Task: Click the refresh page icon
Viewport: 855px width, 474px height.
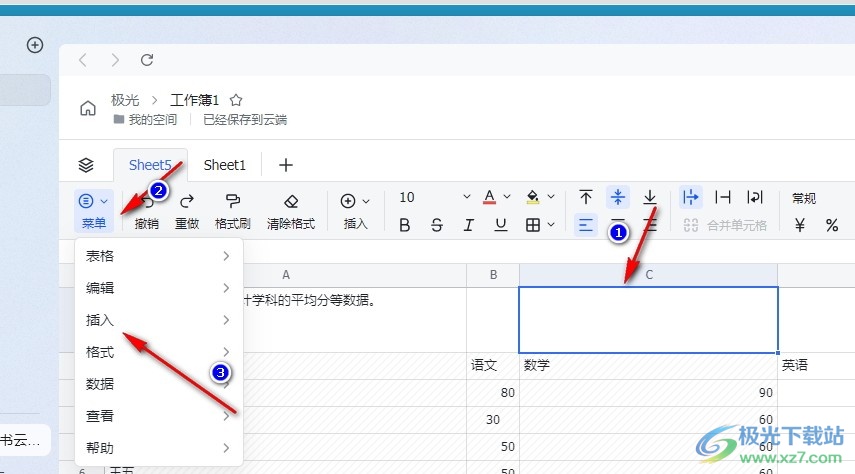Action: 147,60
